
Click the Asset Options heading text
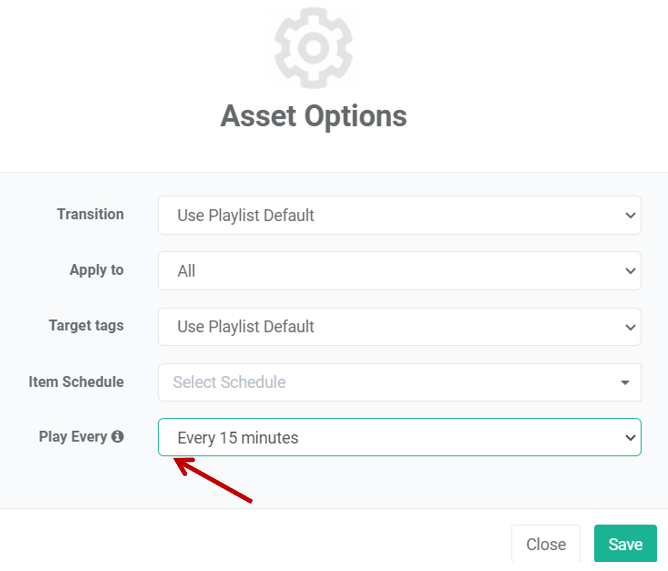[313, 116]
